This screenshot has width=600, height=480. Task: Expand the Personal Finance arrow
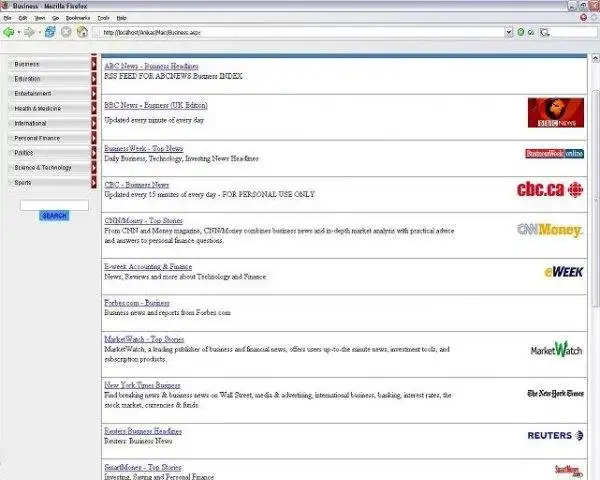[x=94, y=138]
